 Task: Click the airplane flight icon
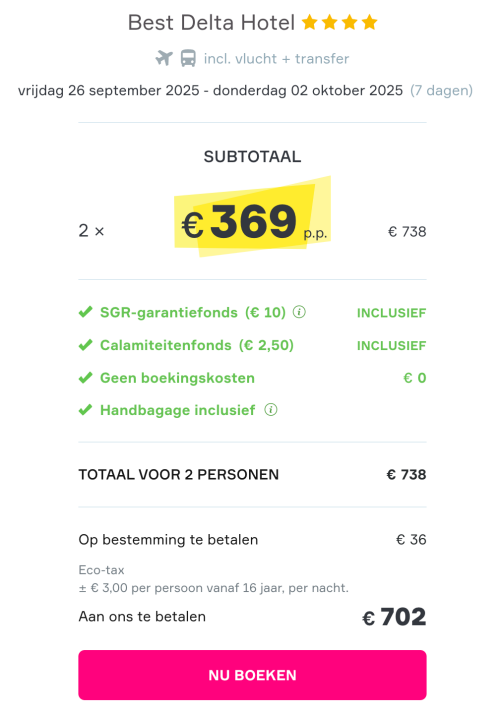(x=164, y=58)
